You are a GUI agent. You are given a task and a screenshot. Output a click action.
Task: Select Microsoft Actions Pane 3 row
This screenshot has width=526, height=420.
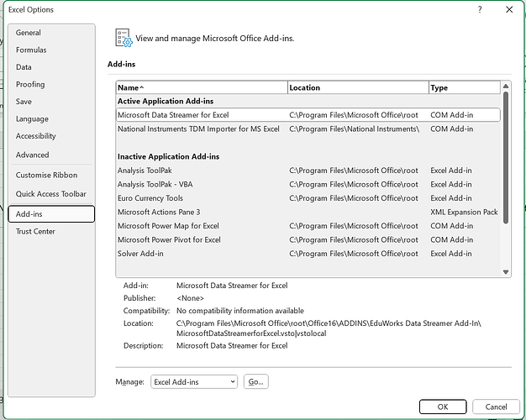[308, 212]
